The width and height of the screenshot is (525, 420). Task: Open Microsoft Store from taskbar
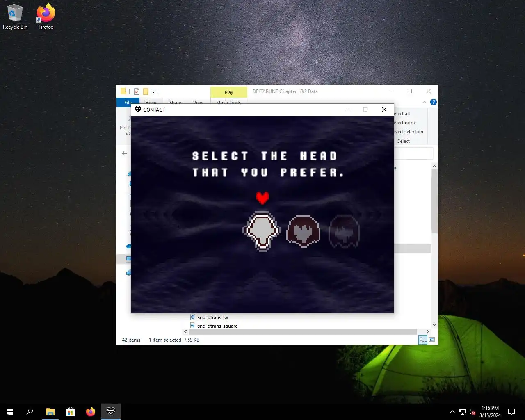(x=70, y=412)
